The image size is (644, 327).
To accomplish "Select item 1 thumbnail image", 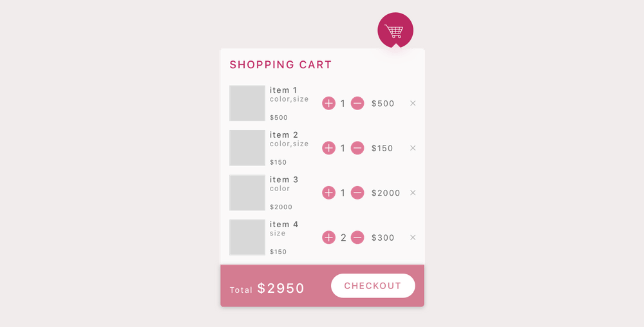I will tap(247, 104).
